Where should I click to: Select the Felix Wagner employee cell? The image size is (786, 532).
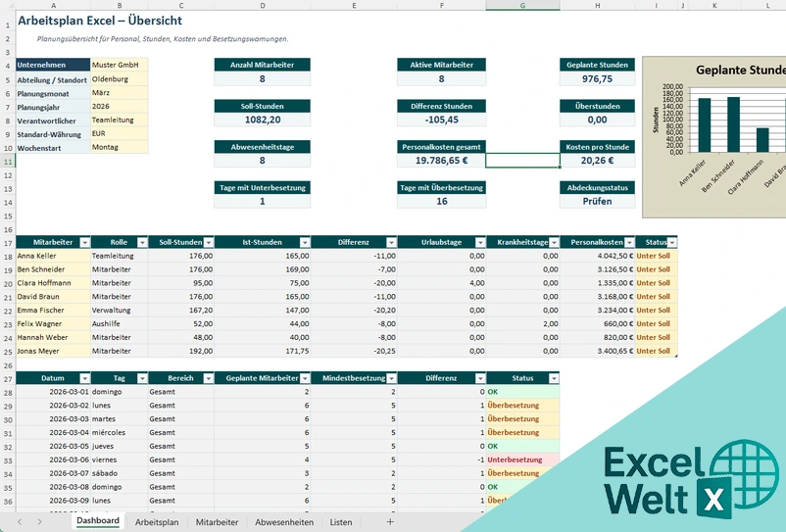tap(53, 324)
